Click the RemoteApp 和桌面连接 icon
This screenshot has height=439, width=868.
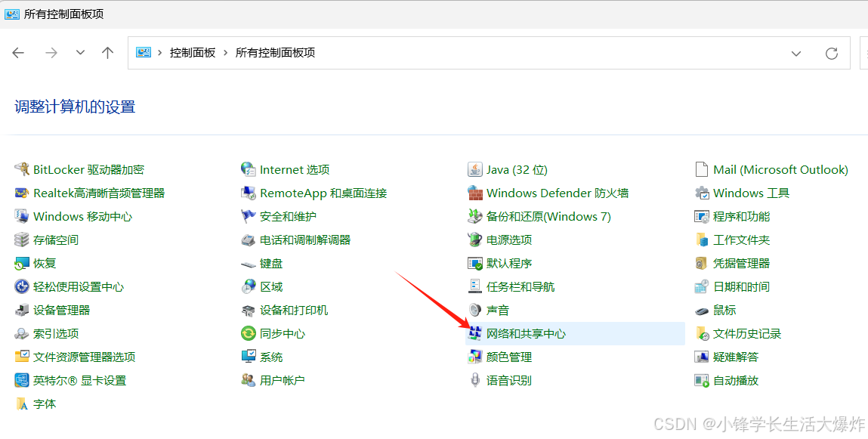tap(248, 193)
